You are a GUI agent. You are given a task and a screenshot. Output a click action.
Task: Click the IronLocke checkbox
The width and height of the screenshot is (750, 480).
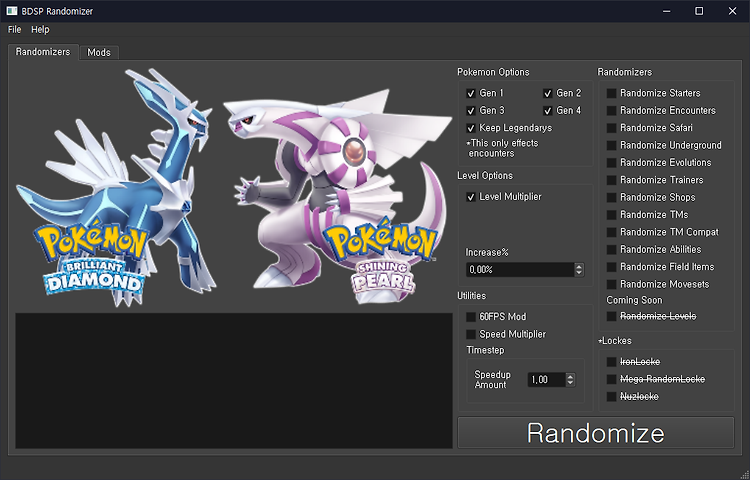point(611,362)
